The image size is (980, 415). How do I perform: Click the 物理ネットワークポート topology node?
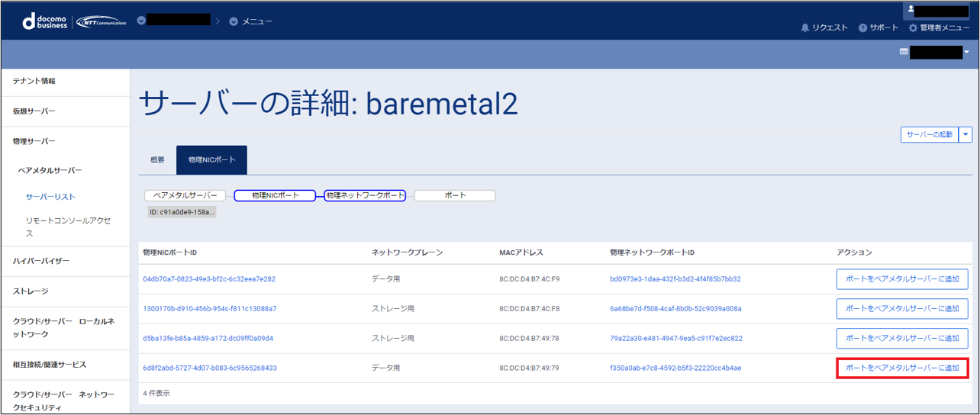366,195
